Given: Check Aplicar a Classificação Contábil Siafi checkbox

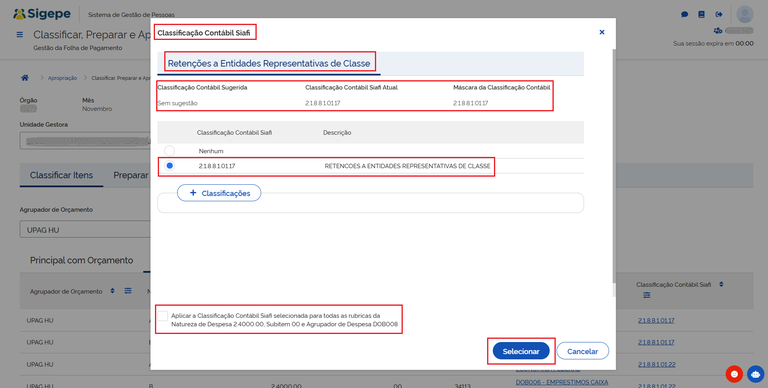Looking at the screenshot, I should [x=163, y=316].
